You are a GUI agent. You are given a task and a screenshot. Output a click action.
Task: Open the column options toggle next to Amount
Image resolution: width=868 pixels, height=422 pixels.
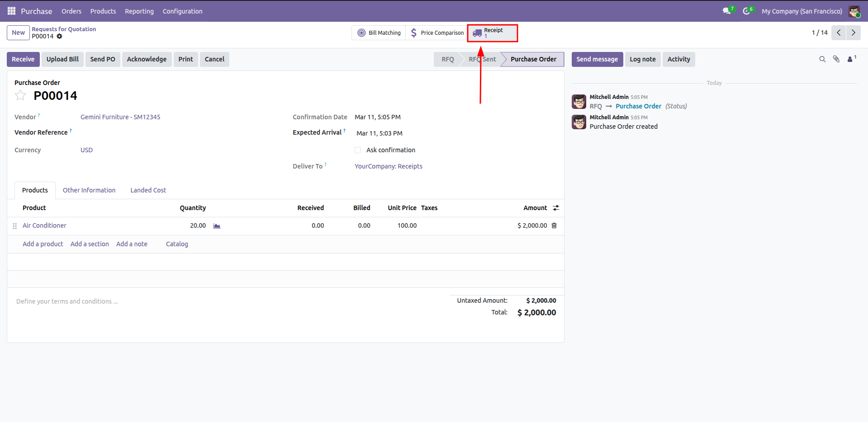556,208
